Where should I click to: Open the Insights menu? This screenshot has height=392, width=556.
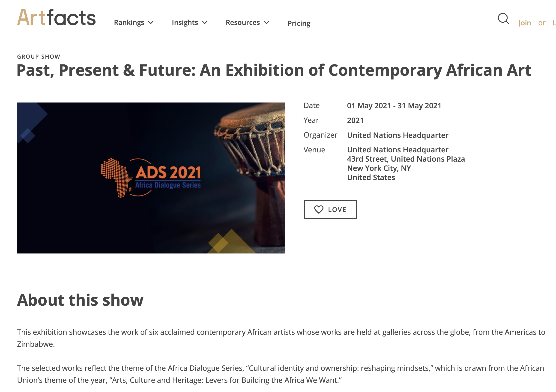click(185, 23)
